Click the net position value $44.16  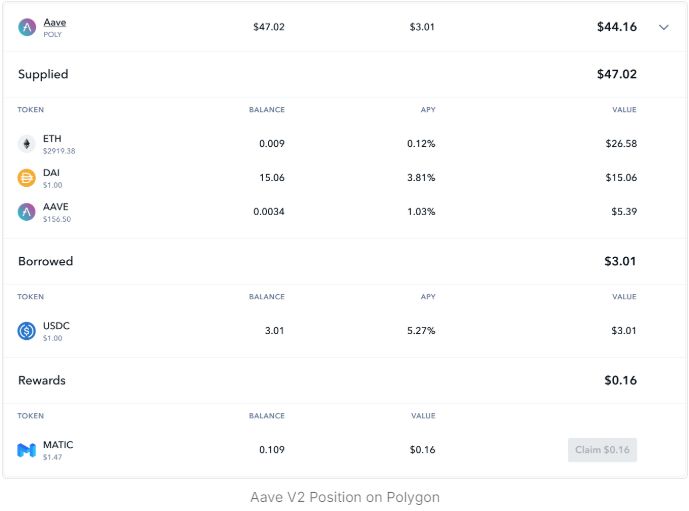point(616,27)
